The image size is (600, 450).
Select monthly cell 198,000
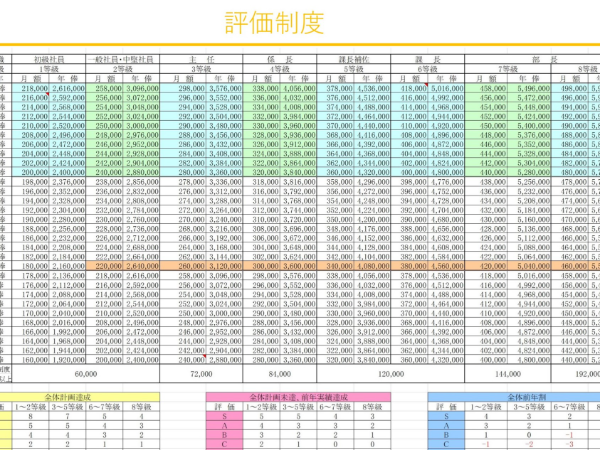[x=30, y=182]
